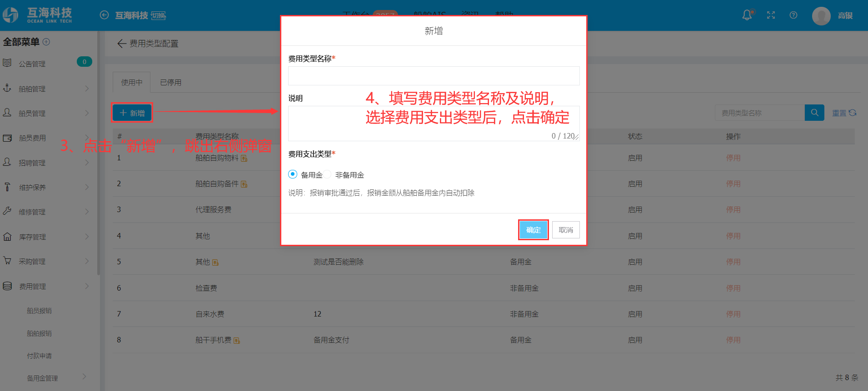This screenshot has width=868, height=391.
Task: Click the 船员费用 wallet icon
Action: pyautogui.click(x=7, y=138)
